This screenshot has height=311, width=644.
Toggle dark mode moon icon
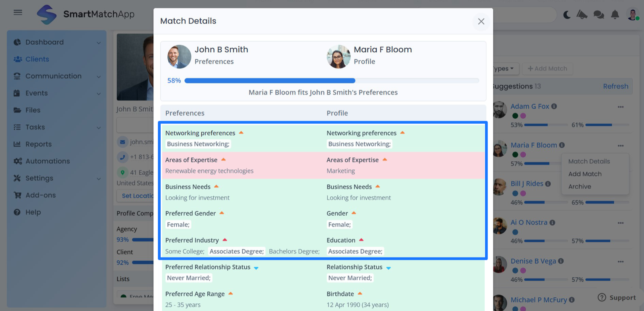click(x=567, y=15)
